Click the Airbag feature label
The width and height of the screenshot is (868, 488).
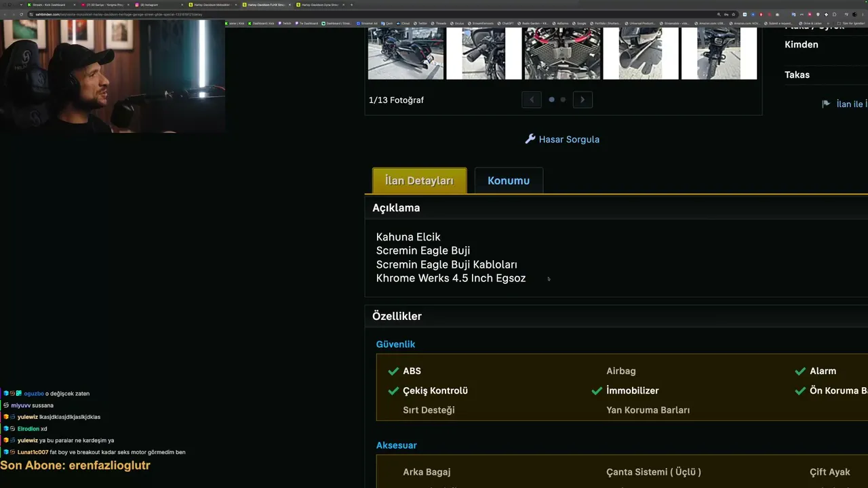(x=621, y=371)
